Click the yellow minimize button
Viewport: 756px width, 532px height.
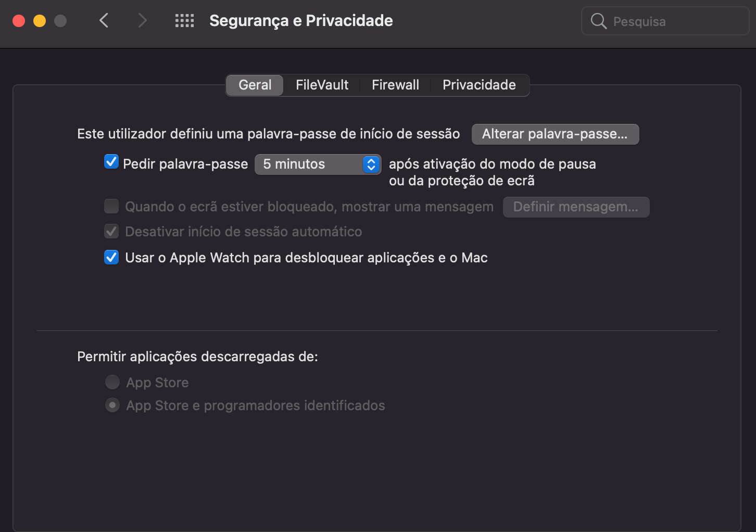40,20
